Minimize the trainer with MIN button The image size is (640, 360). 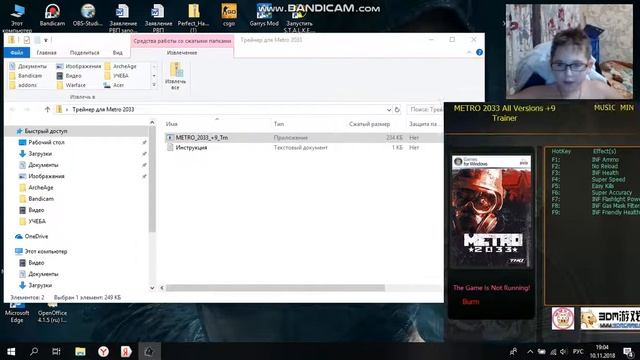point(627,108)
